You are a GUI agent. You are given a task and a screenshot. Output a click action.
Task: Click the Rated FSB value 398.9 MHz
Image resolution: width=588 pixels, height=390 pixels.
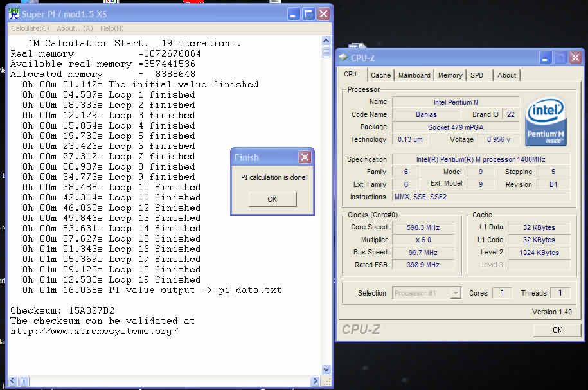(x=423, y=265)
